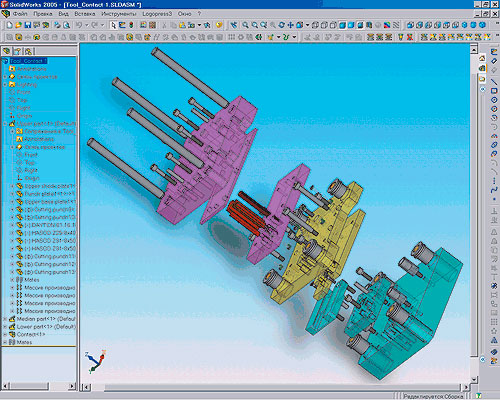
Task: Click the Zoom to Fit magnifier icon
Action: tap(245, 25)
